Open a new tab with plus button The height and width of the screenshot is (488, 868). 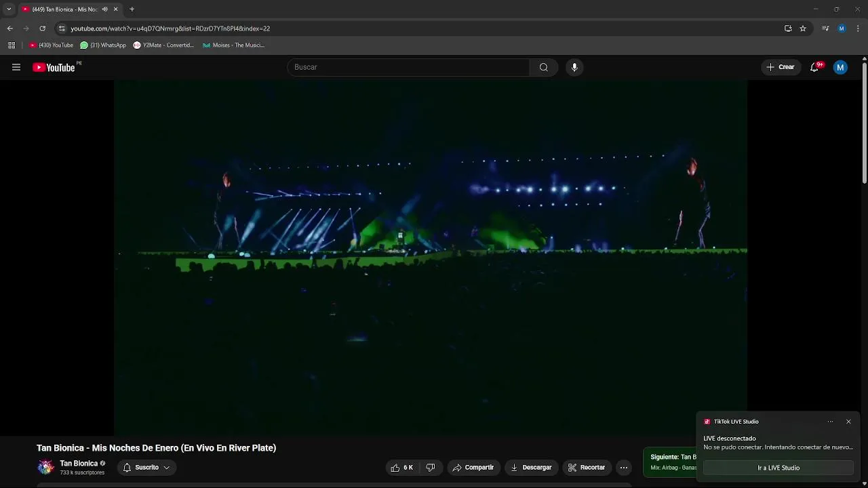coord(132,9)
